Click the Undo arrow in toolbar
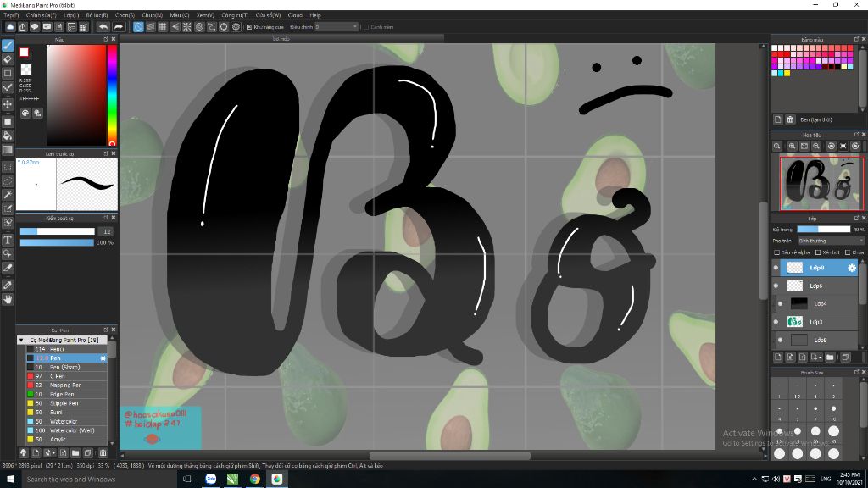Viewport: 868px width, 488px height. (103, 26)
